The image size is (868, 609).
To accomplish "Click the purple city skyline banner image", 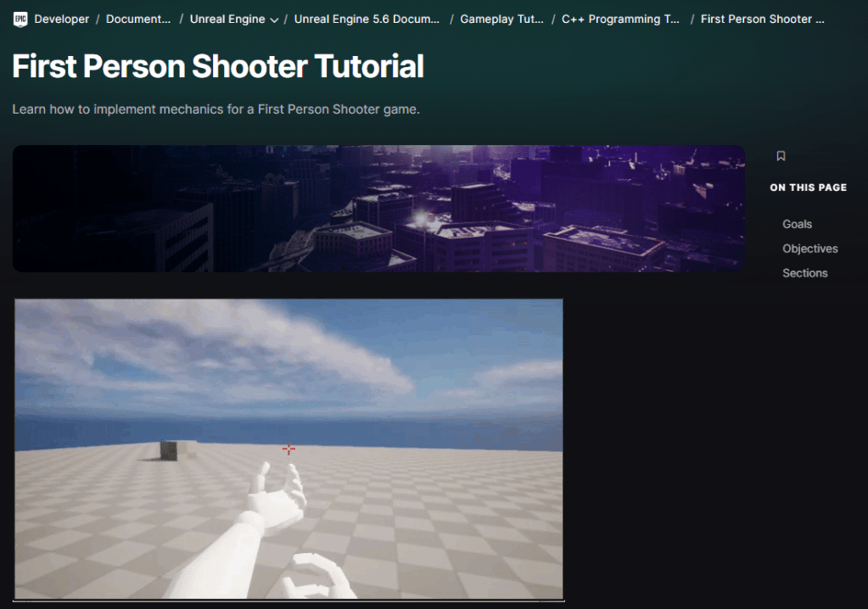I will pyautogui.click(x=378, y=209).
